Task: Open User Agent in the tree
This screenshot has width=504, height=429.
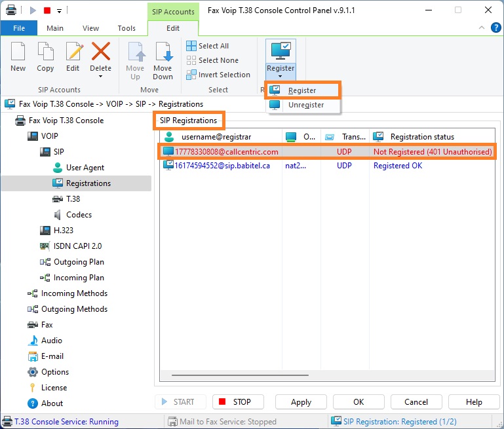Action: [x=79, y=168]
